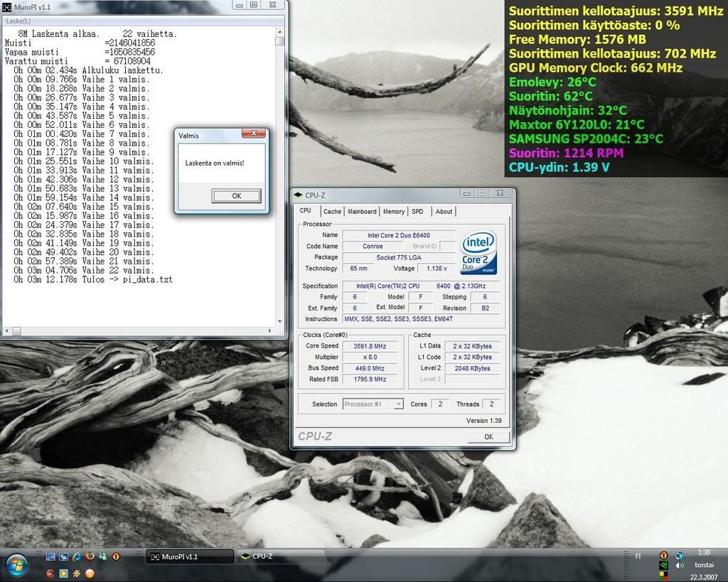Screen dimensions: 728x582
Task: Click the network connection tray icon
Action: click(x=680, y=555)
